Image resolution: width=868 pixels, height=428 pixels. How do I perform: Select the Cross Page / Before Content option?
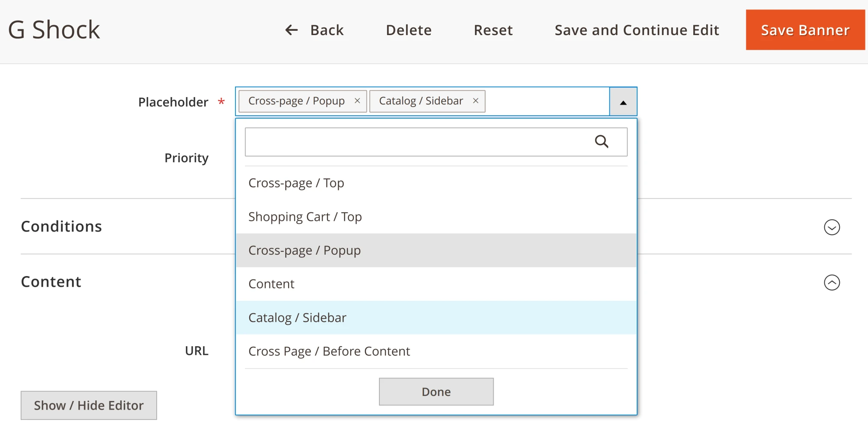point(329,351)
